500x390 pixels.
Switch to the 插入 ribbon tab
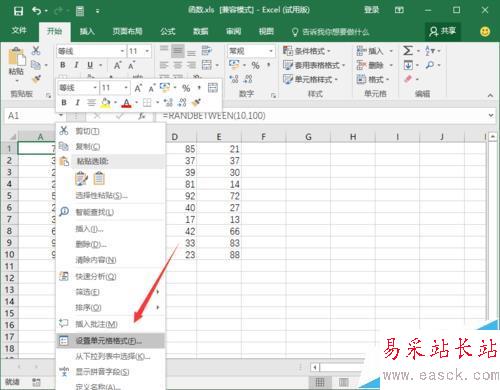(x=87, y=31)
